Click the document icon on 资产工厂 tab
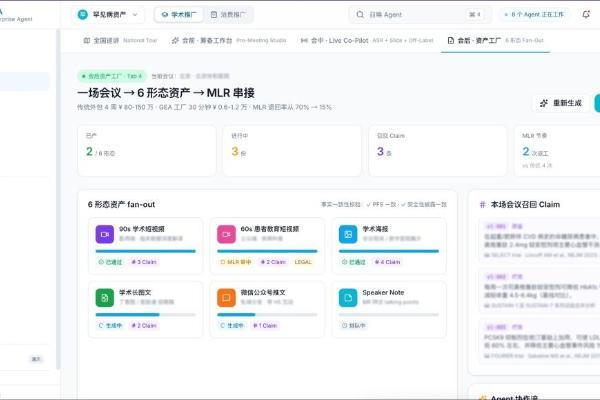 coord(451,40)
